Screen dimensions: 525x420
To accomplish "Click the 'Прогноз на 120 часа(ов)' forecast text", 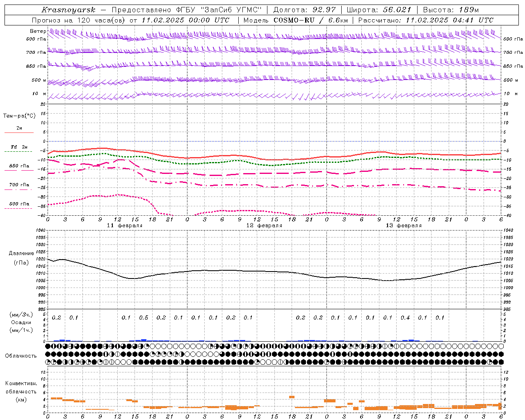I will click(x=79, y=20).
